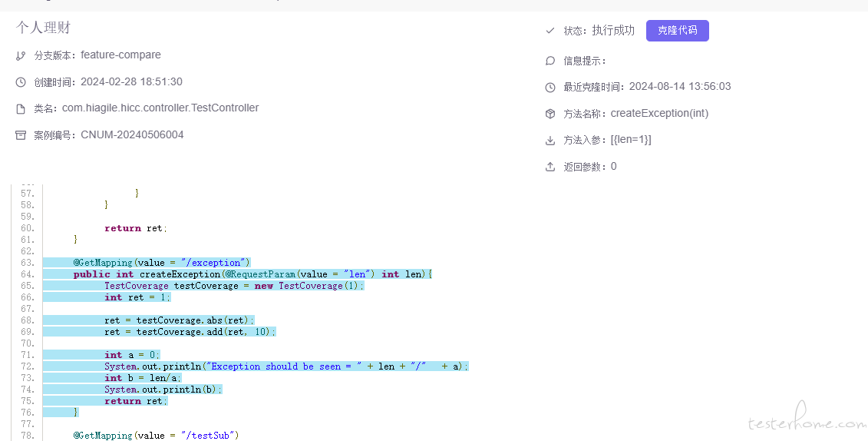Select the branch name feature-compare

120,55
